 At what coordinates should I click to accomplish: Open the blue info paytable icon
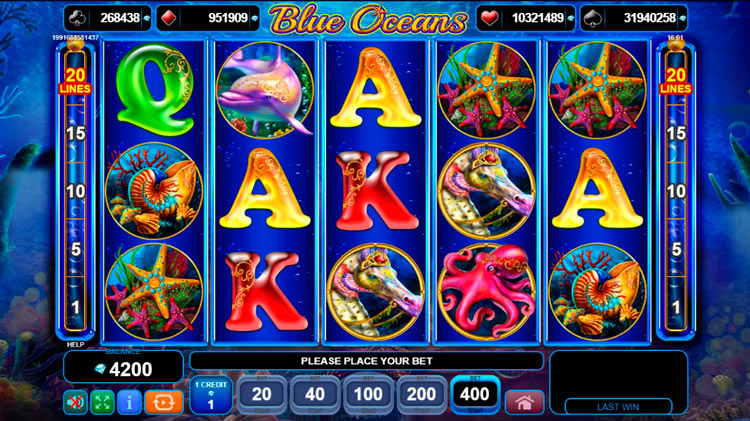pos(129,402)
